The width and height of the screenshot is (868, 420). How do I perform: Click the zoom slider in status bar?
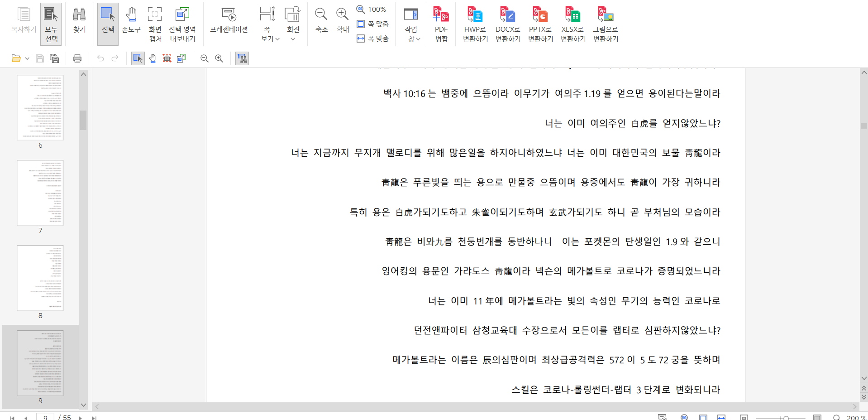tap(786, 418)
